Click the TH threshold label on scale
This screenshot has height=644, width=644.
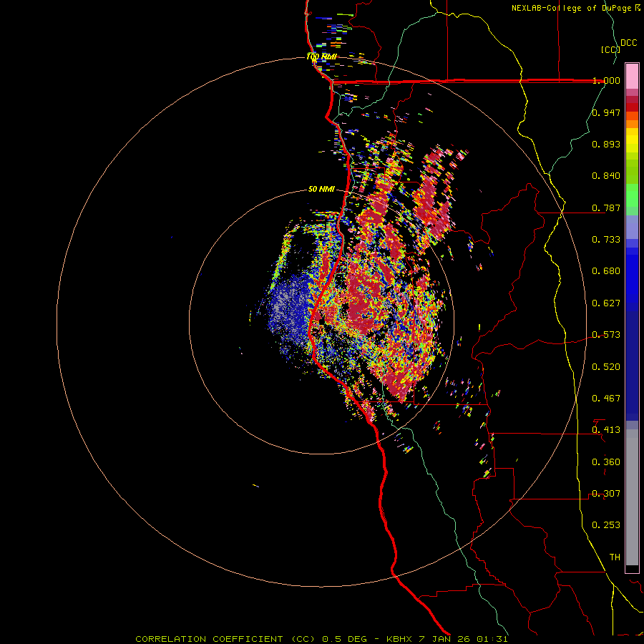(615, 557)
